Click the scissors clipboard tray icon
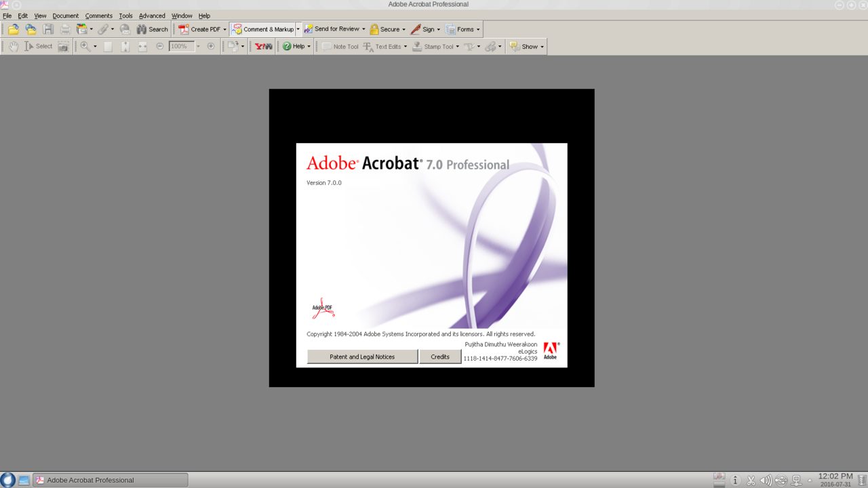The height and width of the screenshot is (488, 868). pyautogui.click(x=751, y=481)
